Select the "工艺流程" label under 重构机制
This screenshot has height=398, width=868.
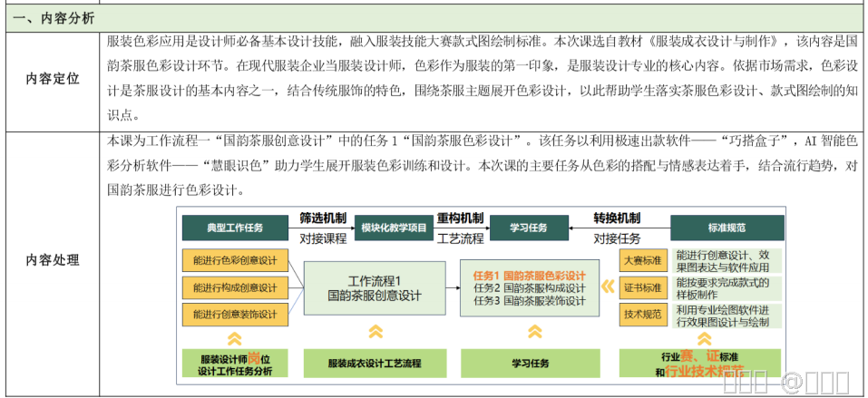pyautogui.click(x=461, y=238)
